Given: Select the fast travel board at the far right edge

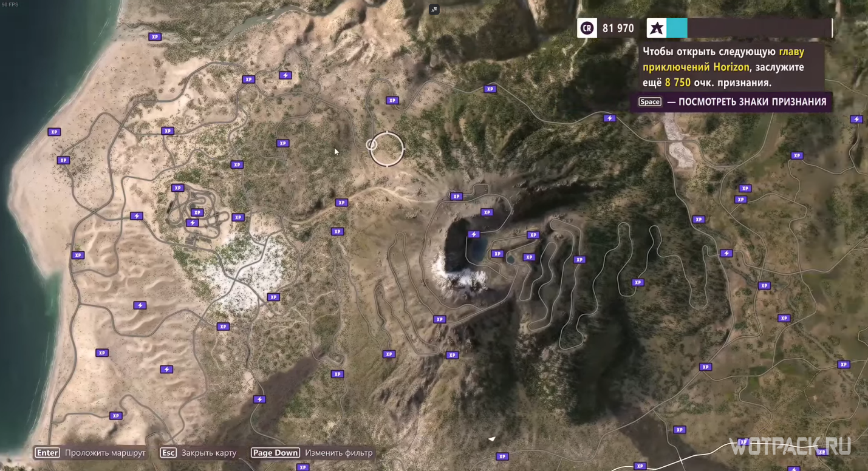Looking at the screenshot, I should 856,119.
